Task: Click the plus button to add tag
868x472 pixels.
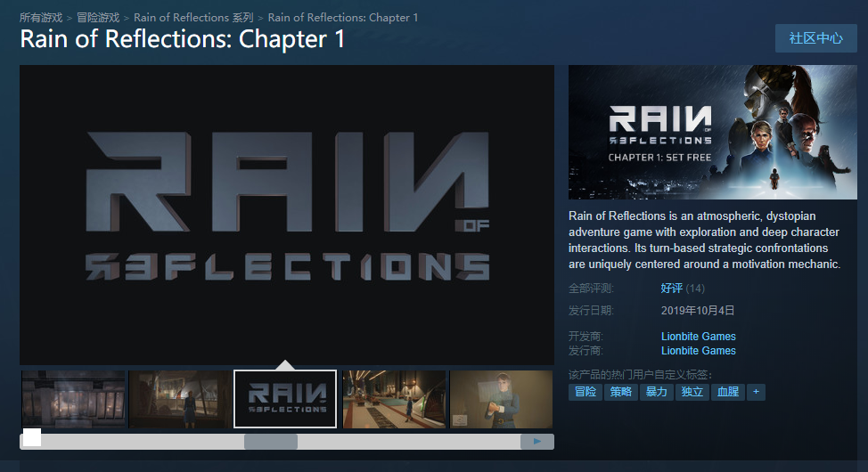Action: coord(757,392)
